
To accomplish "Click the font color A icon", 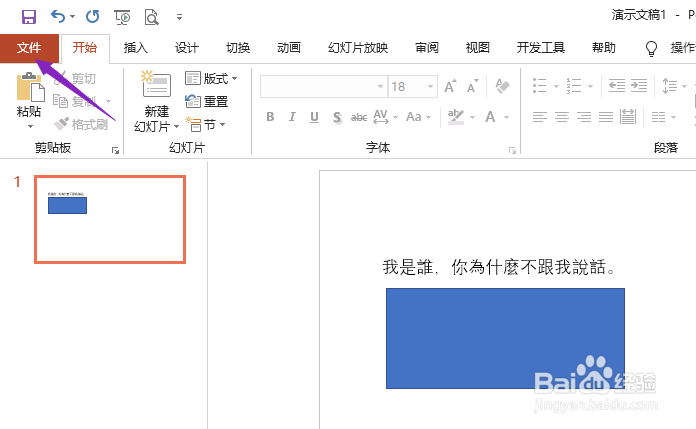I will (x=490, y=117).
